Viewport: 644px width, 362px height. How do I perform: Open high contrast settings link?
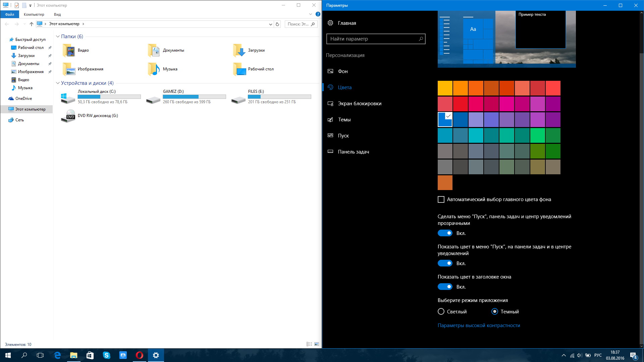point(479,325)
